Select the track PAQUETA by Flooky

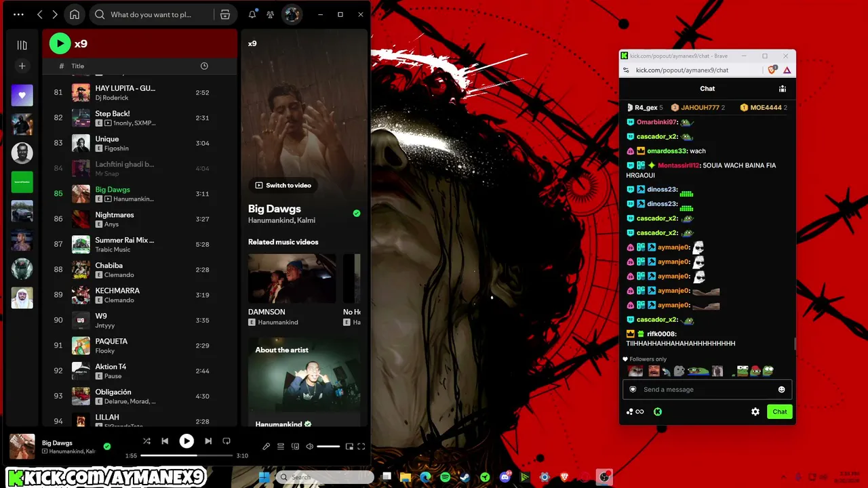point(140,346)
